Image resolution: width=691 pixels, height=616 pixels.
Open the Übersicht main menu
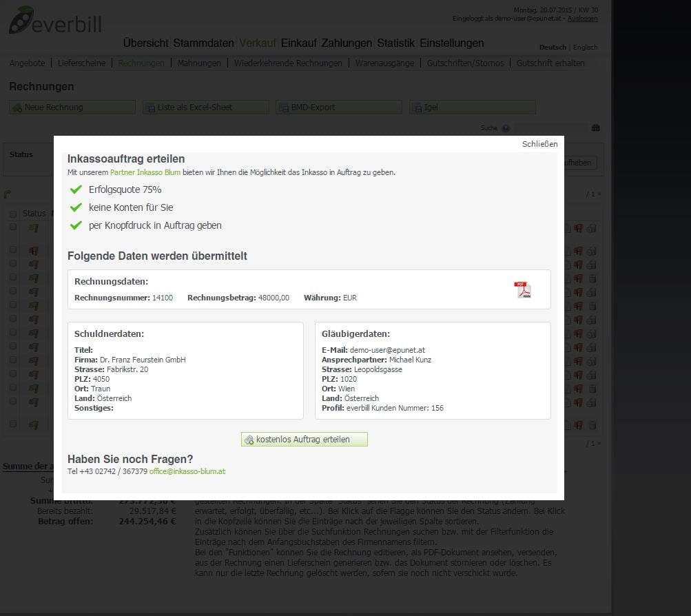click(145, 43)
